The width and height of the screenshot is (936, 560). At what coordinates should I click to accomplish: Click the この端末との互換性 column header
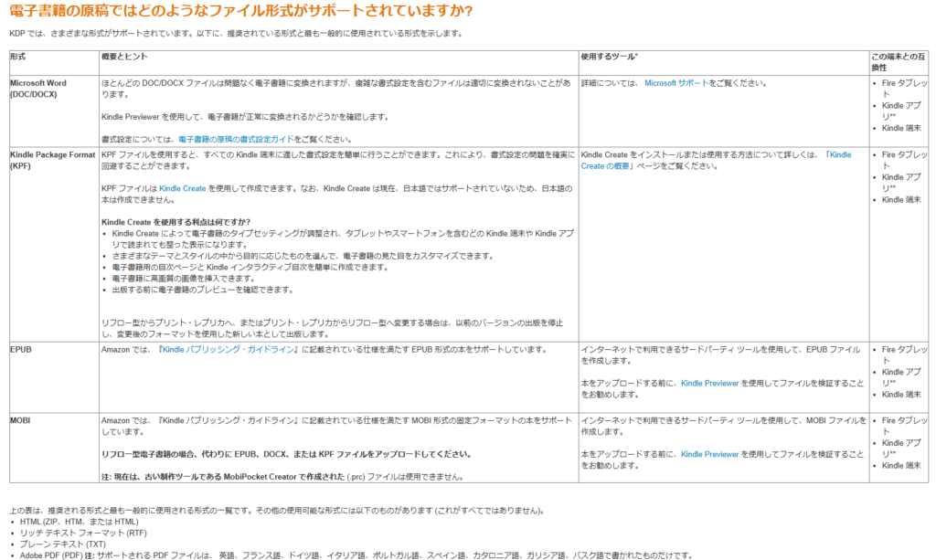pyautogui.click(x=897, y=62)
